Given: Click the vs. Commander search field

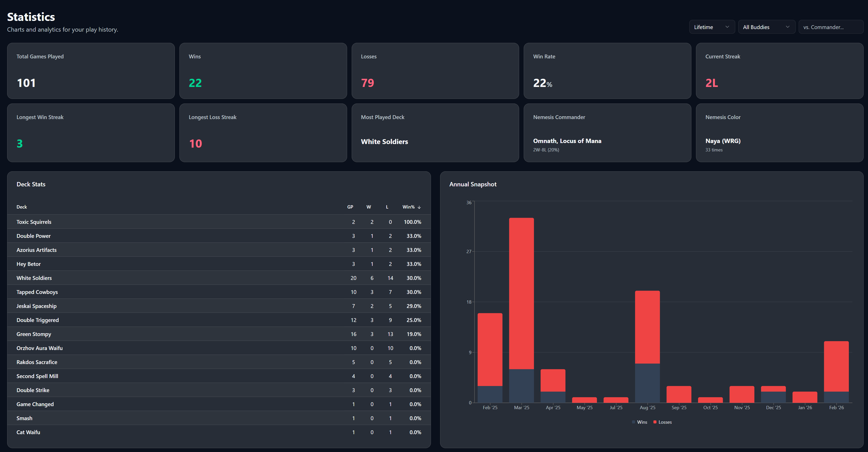Looking at the screenshot, I should (x=831, y=27).
